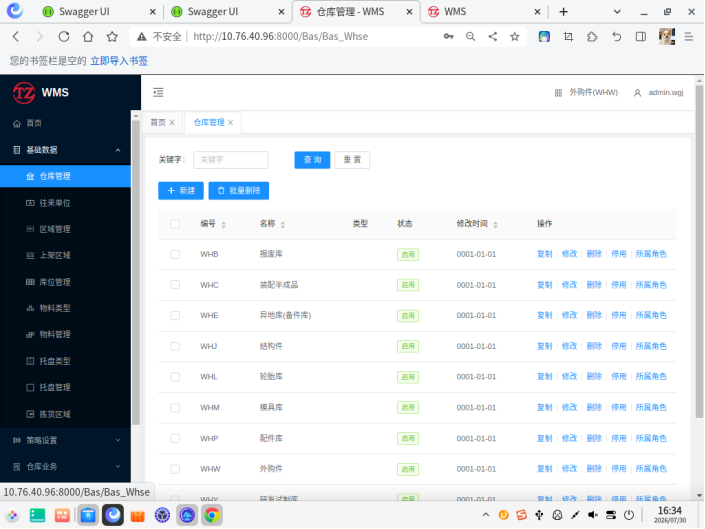Focus the 关键字 search input
The width and height of the screenshot is (705, 529).
click(231, 160)
